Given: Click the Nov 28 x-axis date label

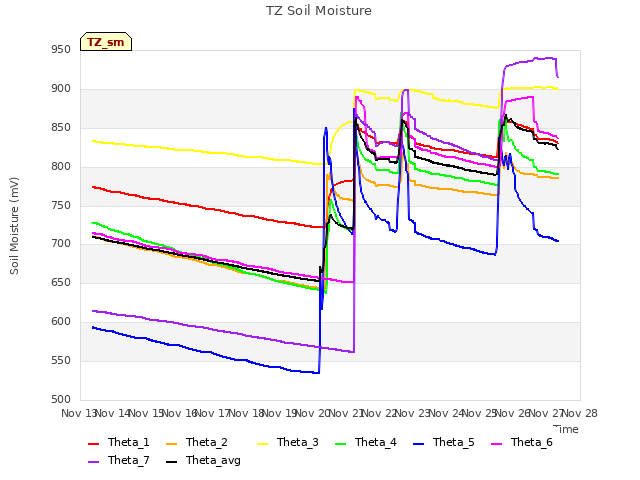Looking at the screenshot, I should coord(580,413).
